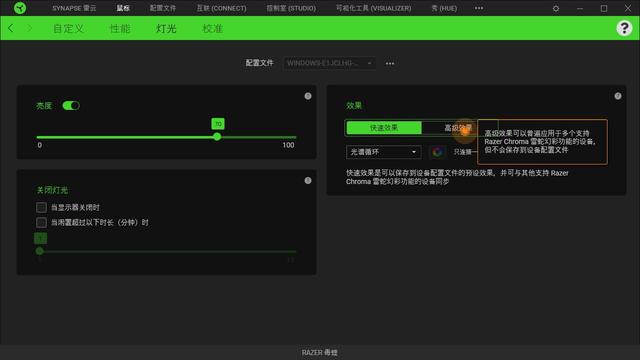Viewport: 640px width, 360px height.
Task: Click the spectrum color wheel icon
Action: 438,152
